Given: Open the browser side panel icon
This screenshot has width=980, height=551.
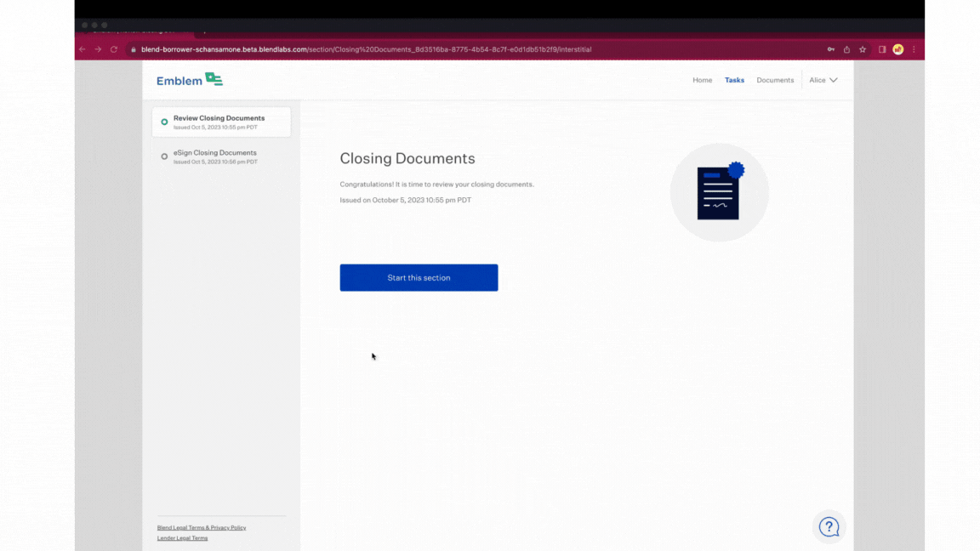Looking at the screenshot, I should click(x=882, y=49).
